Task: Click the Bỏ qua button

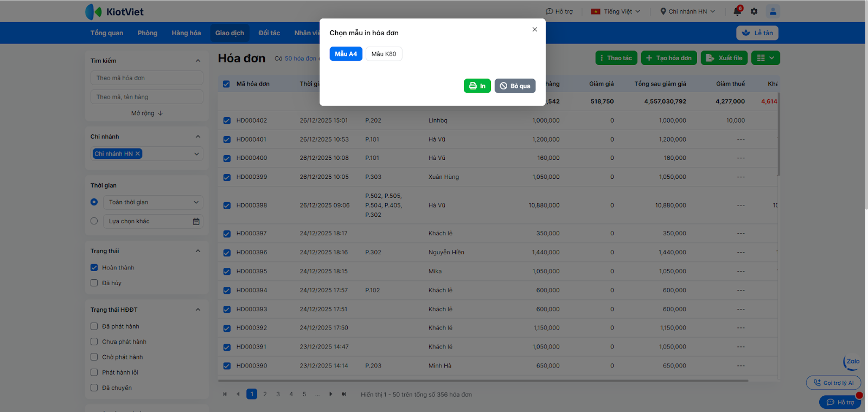Action: (x=515, y=86)
